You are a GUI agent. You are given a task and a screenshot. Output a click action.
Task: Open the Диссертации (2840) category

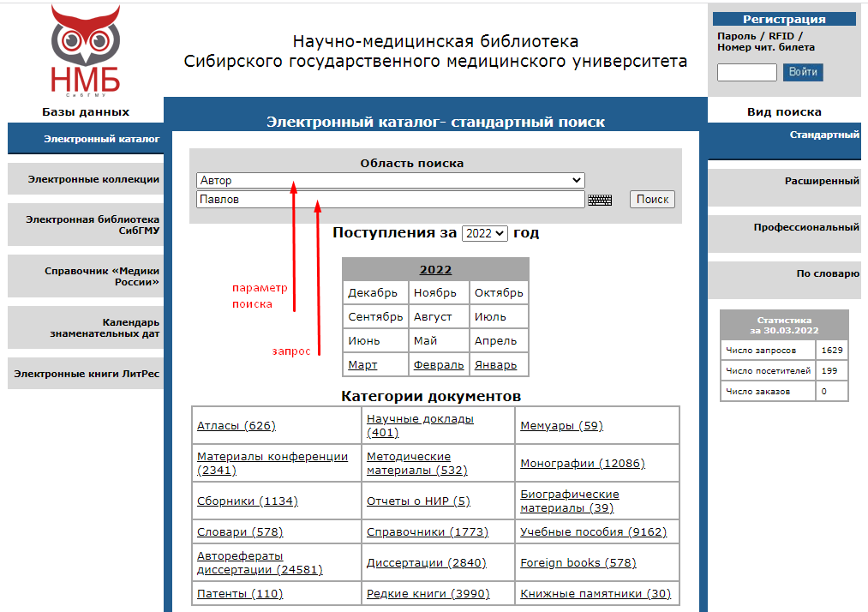tap(426, 563)
